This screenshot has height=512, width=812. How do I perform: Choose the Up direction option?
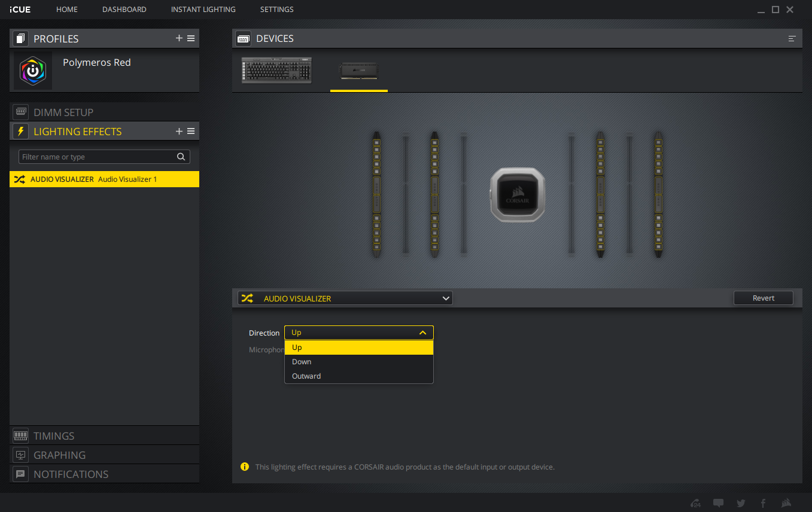click(x=358, y=348)
